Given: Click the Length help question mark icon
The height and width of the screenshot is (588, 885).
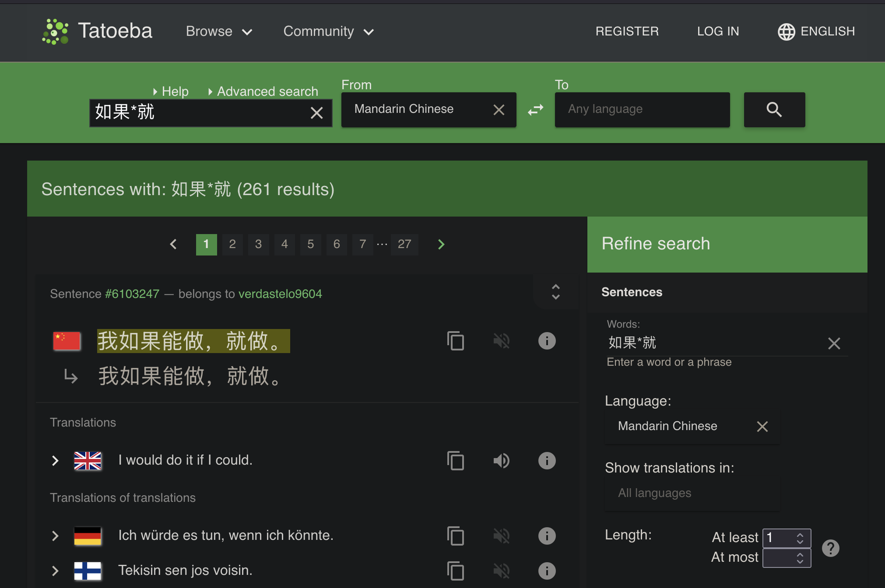Looking at the screenshot, I should point(830,548).
